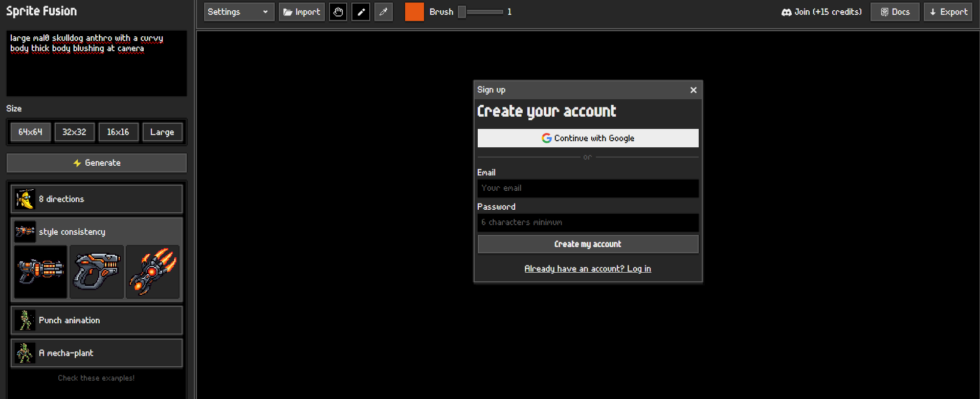Click the 'Create your account' heading

tap(547, 112)
